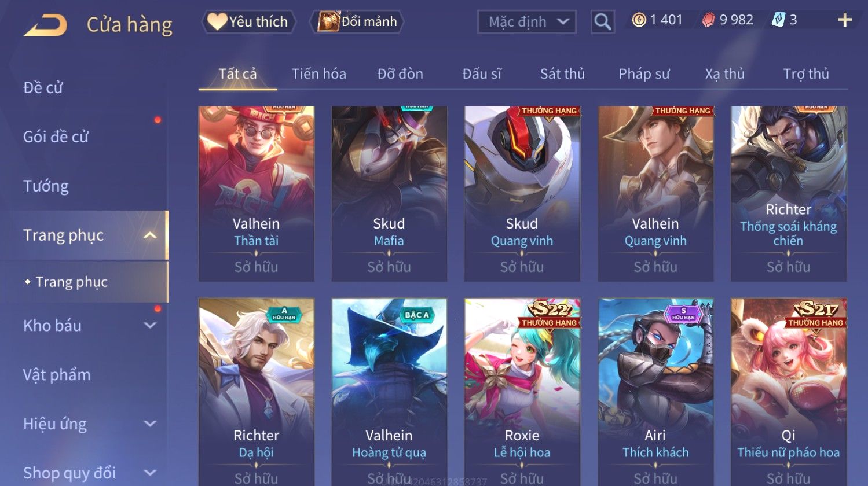Image resolution: width=868 pixels, height=486 pixels.
Task: Click the plus icon to add currency
Action: [844, 20]
